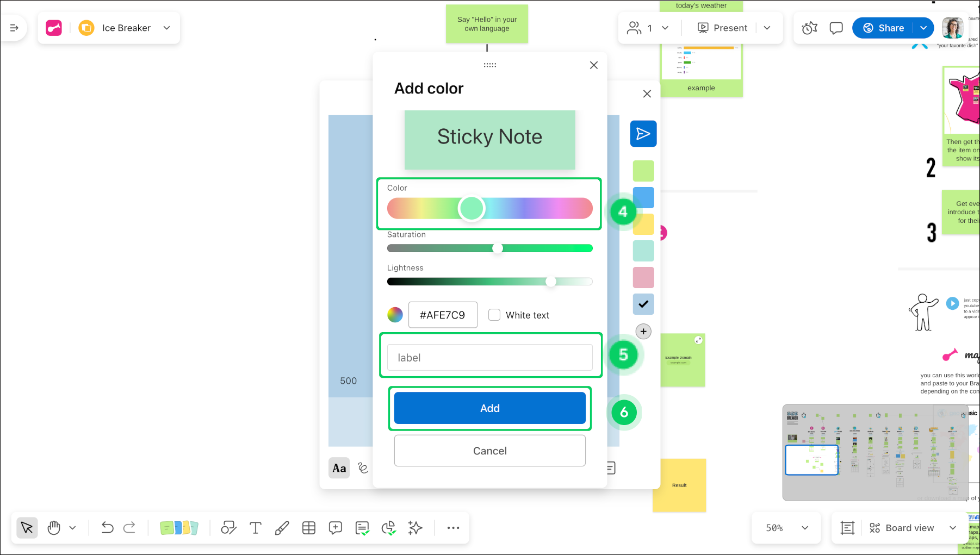Open the comments panel icon
980x555 pixels.
click(836, 28)
